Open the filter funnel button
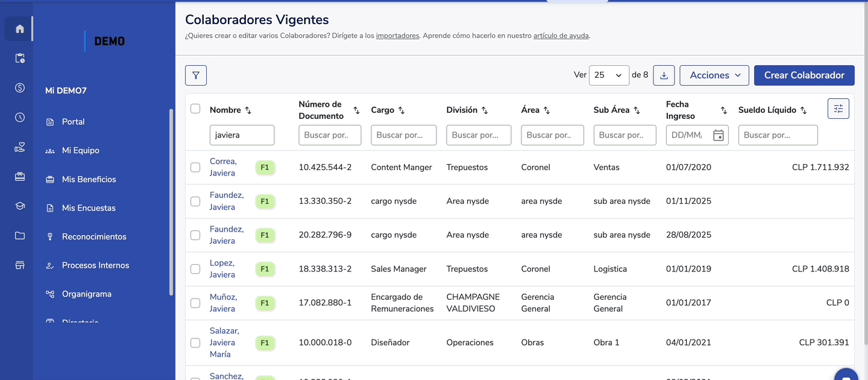868x380 pixels. pyautogui.click(x=196, y=75)
